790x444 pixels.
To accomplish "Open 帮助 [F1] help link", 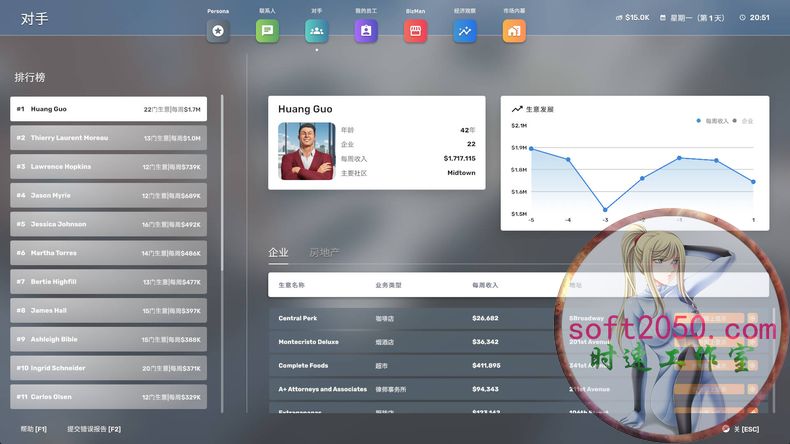I will tap(33, 429).
